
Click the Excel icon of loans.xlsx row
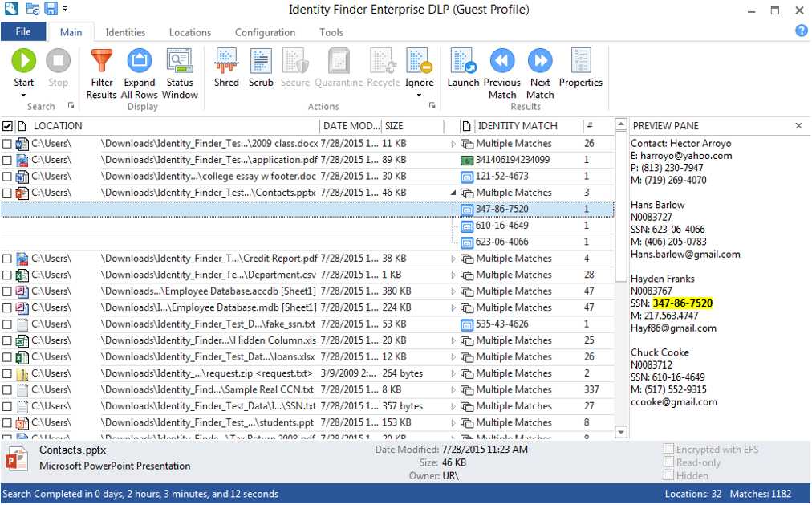(22, 356)
